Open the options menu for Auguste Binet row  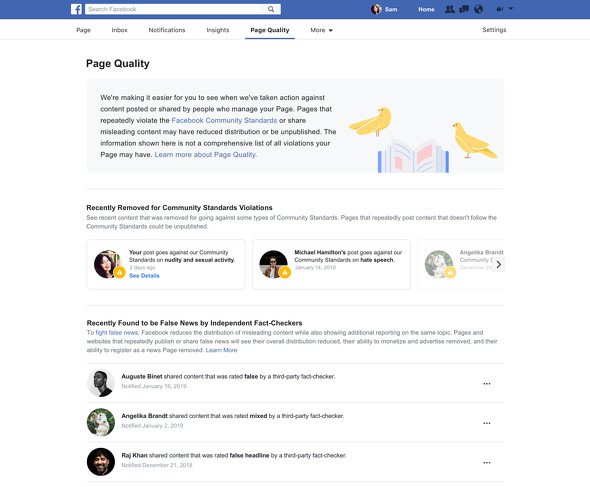tap(487, 384)
